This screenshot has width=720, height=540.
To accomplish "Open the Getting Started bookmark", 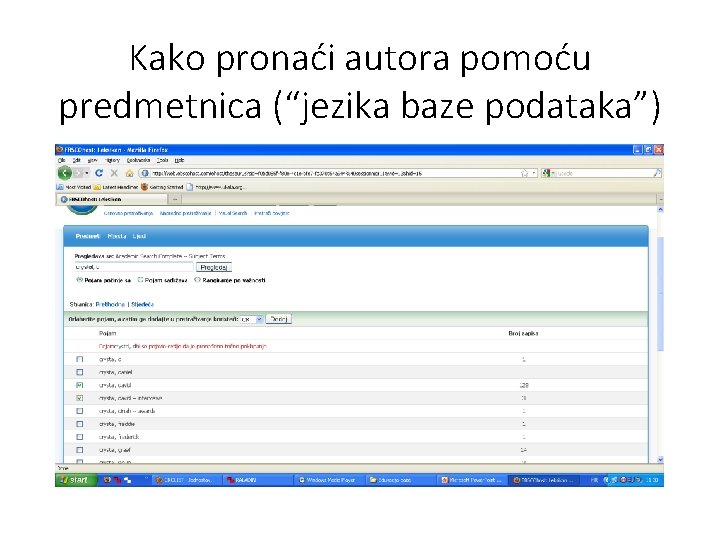I will click(162, 187).
